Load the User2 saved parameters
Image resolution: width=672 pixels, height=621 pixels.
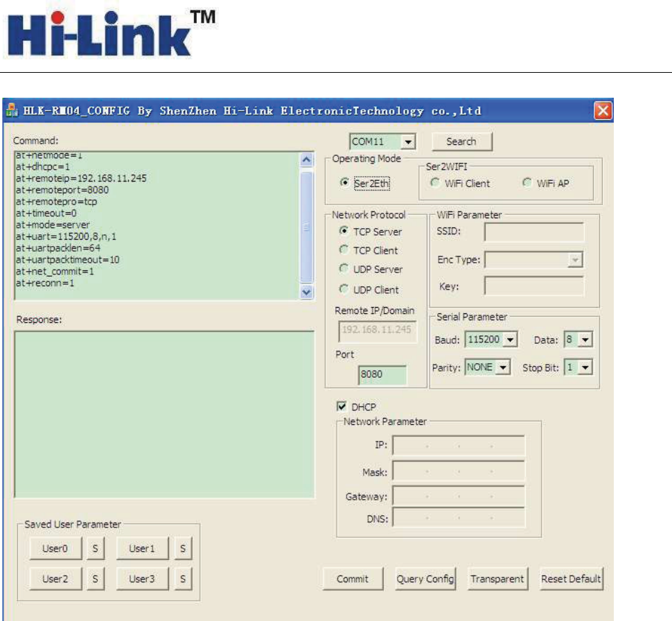[55, 579]
